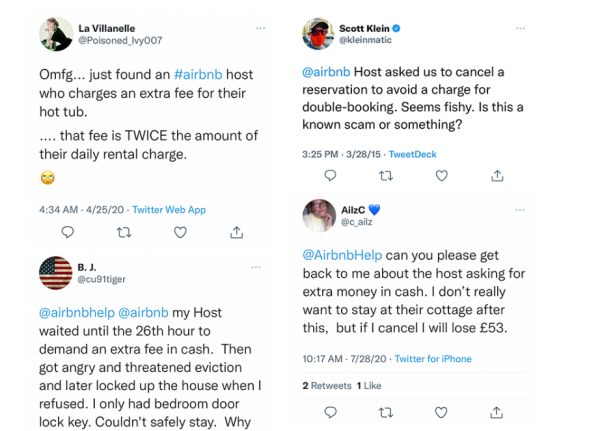Open more options on AilzC's tweet

click(523, 208)
